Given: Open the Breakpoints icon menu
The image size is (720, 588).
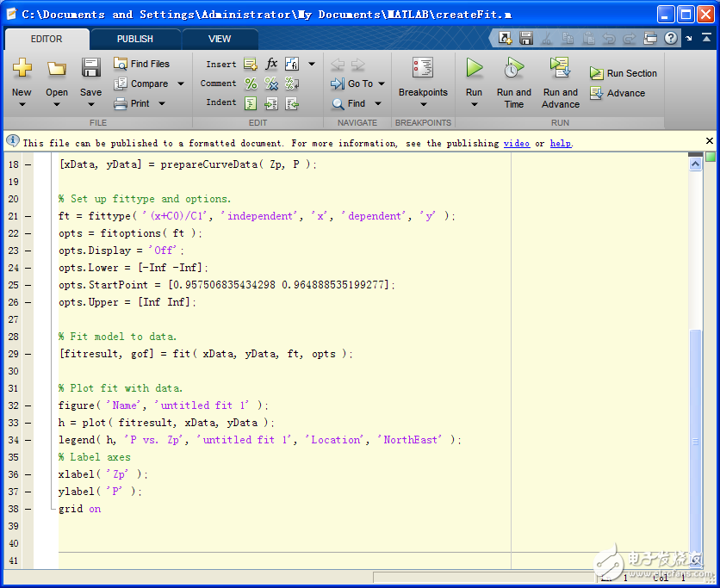Looking at the screenshot, I should [x=422, y=69].
